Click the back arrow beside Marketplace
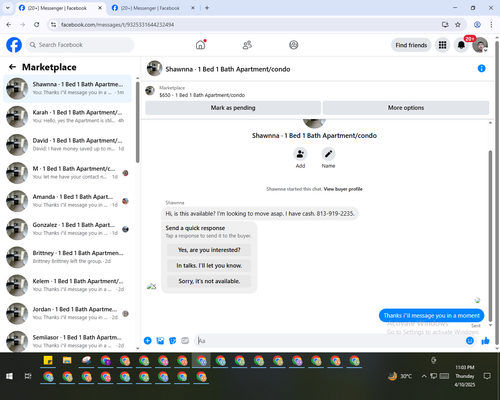500x400 pixels. pyautogui.click(x=12, y=67)
